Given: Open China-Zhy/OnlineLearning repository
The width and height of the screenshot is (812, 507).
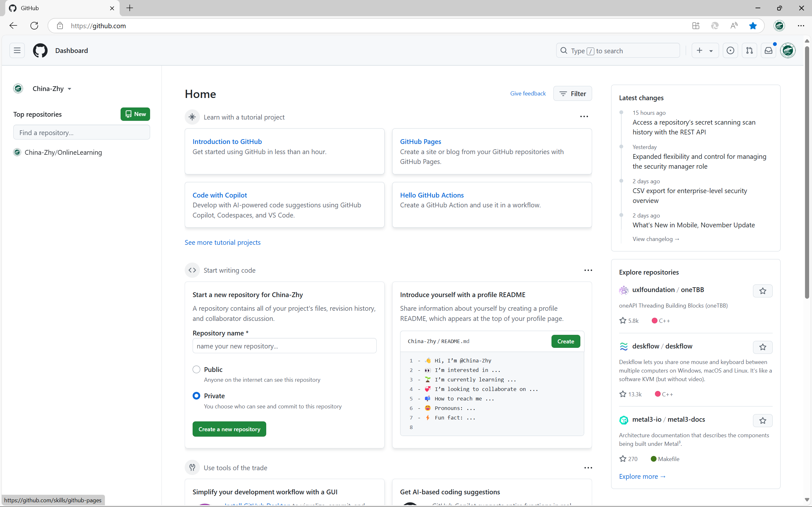Looking at the screenshot, I should click(x=63, y=153).
